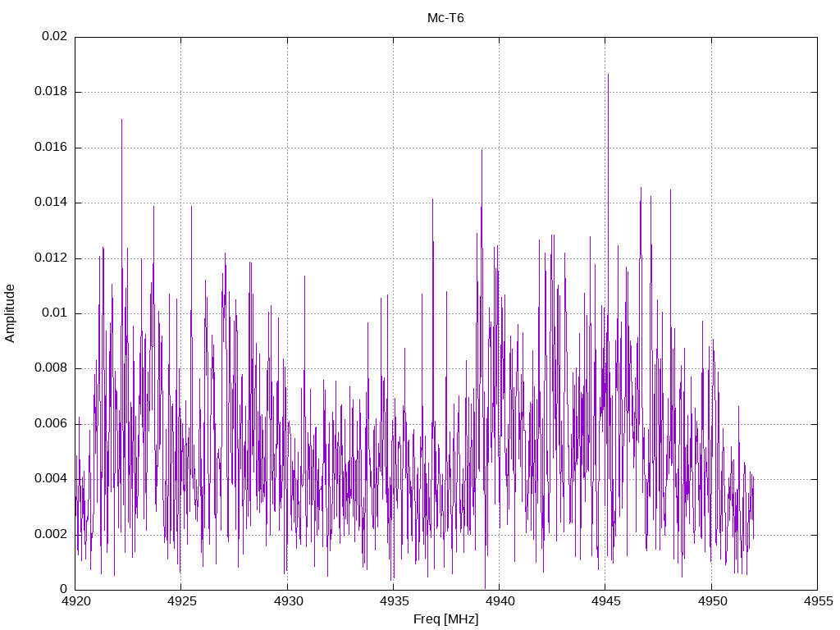This screenshot has height=630, width=840.
Task: Select the 4945 x-axis tick label
Action: click(605, 601)
